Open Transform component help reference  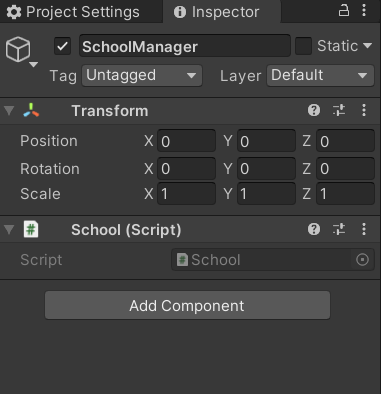pos(314,110)
